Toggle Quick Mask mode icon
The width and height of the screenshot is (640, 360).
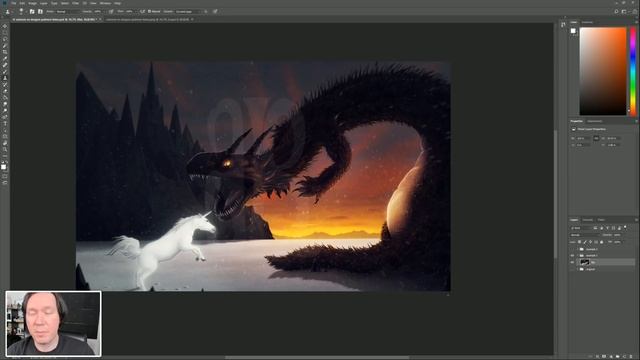(x=5, y=177)
